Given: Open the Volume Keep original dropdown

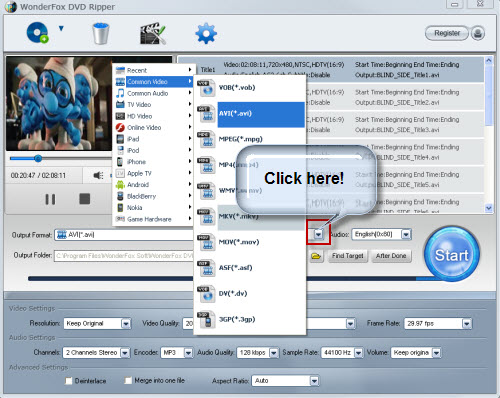Looking at the screenshot, I should click(436, 353).
